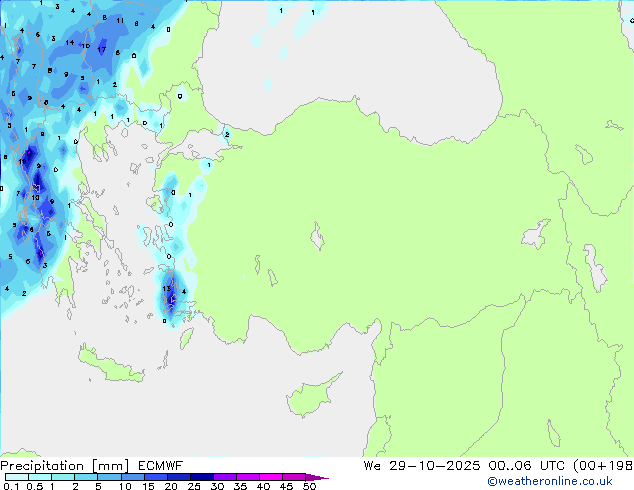The image size is (634, 490).
Task: Open the weatheronline.co.uk copyright link
Action: click(x=549, y=481)
